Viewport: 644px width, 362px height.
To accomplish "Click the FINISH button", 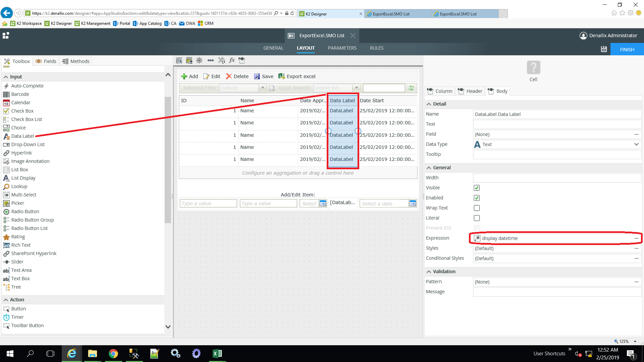I will (627, 49).
